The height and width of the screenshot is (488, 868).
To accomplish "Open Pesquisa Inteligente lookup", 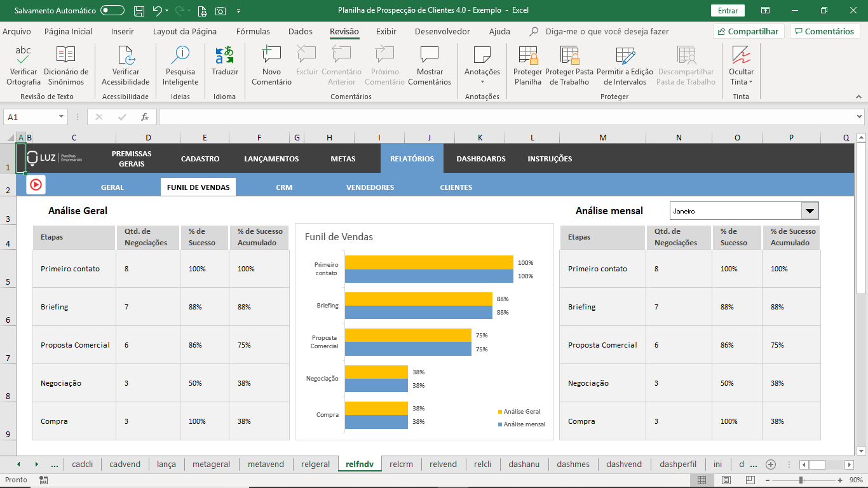I will coord(180,65).
